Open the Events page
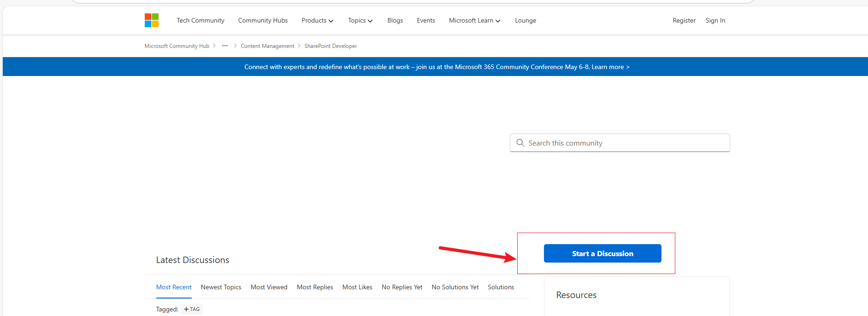This screenshot has height=316, width=868. 426,20
